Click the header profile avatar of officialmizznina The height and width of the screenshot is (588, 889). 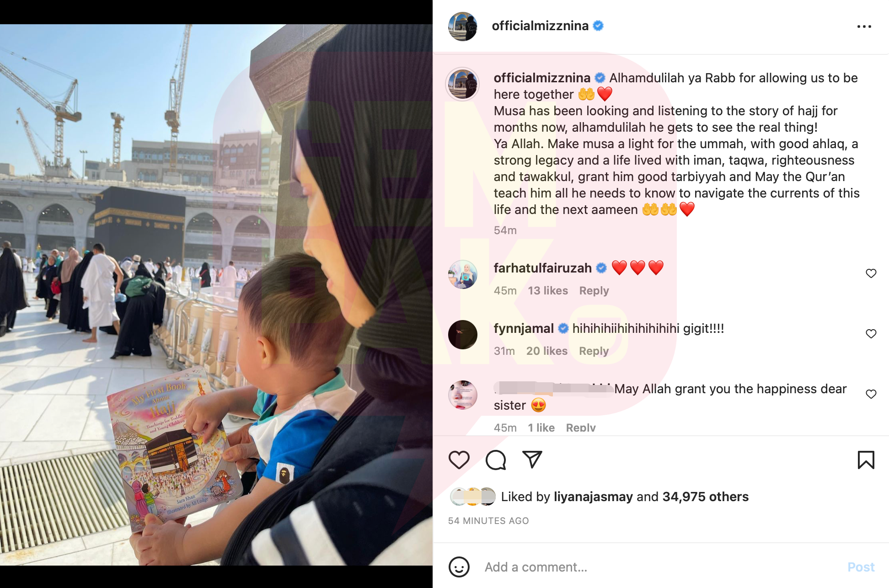coord(463,27)
